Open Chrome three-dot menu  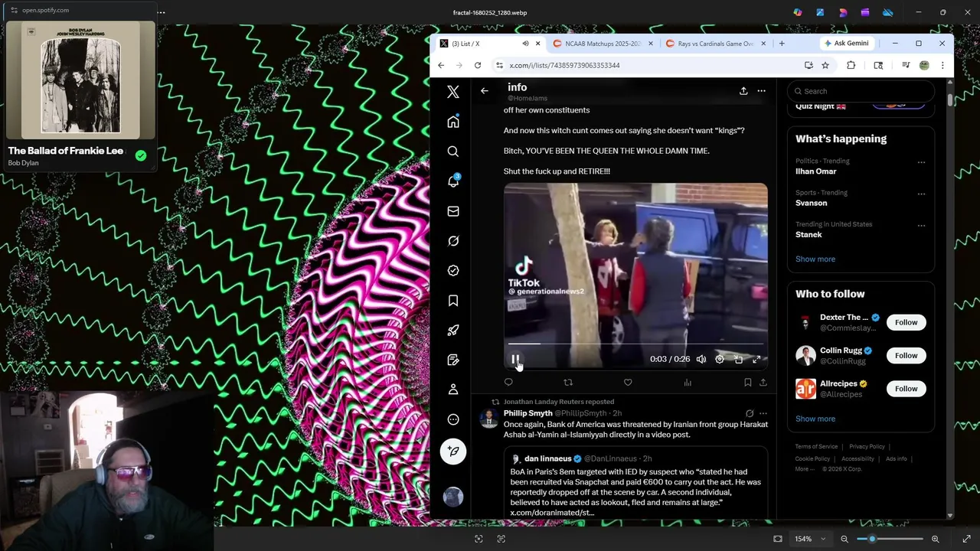942,65
